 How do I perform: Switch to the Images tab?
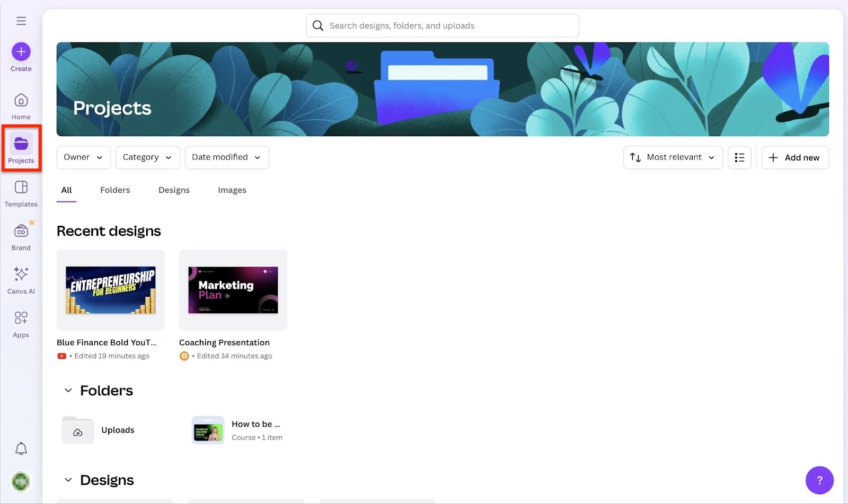pos(232,190)
